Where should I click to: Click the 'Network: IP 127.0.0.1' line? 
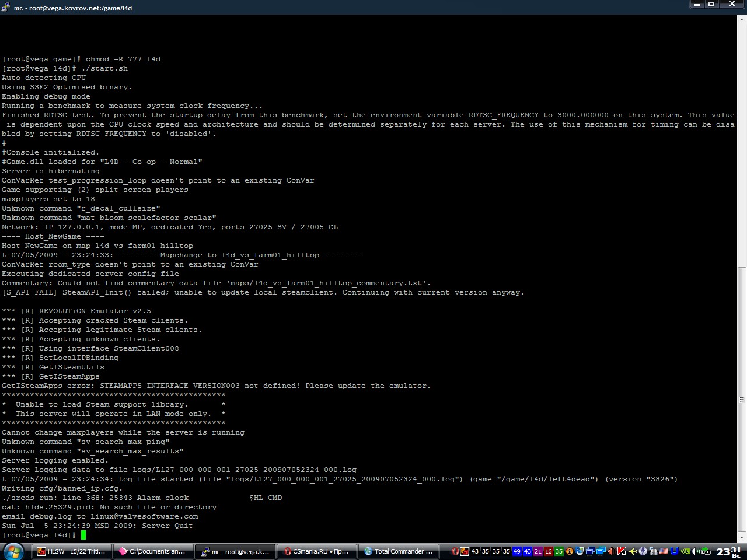click(x=170, y=227)
